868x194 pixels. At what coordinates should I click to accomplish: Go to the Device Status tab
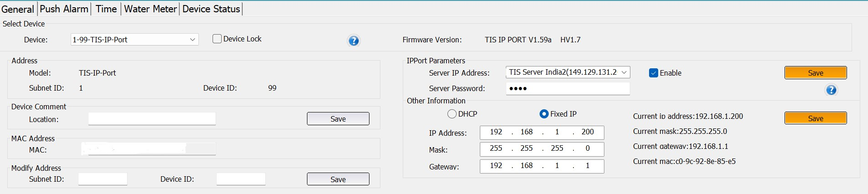(211, 9)
